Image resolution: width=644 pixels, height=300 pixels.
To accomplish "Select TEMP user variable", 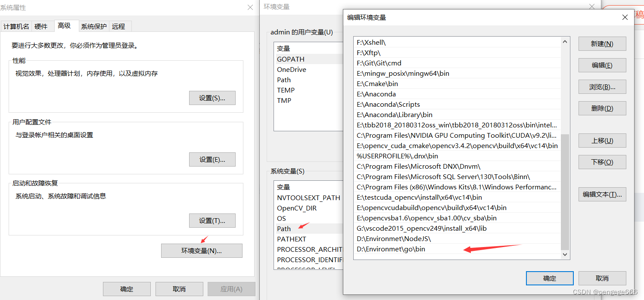I will (309, 90).
